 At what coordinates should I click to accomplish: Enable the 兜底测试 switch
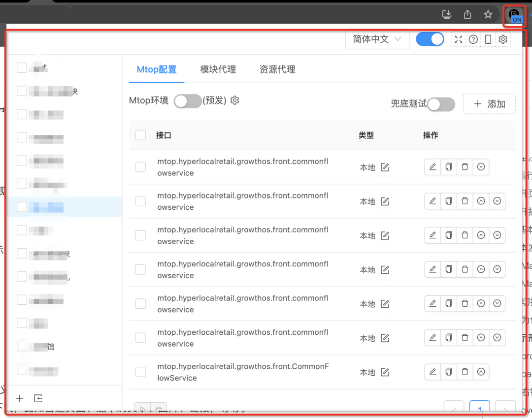click(441, 104)
